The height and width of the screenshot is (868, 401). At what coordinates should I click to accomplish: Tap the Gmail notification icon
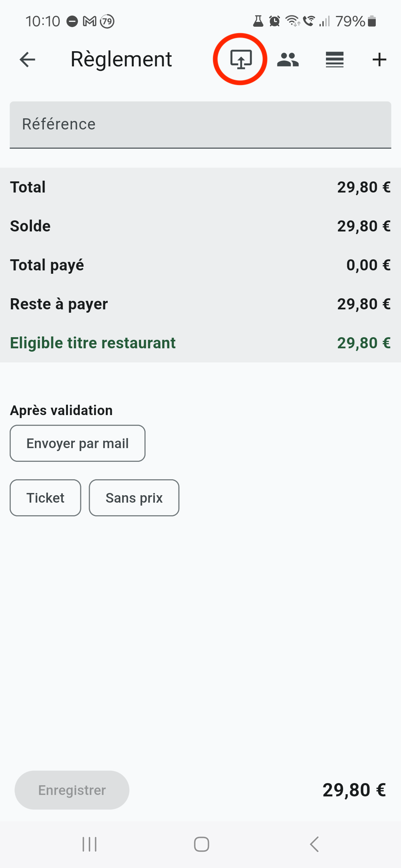[x=89, y=22]
